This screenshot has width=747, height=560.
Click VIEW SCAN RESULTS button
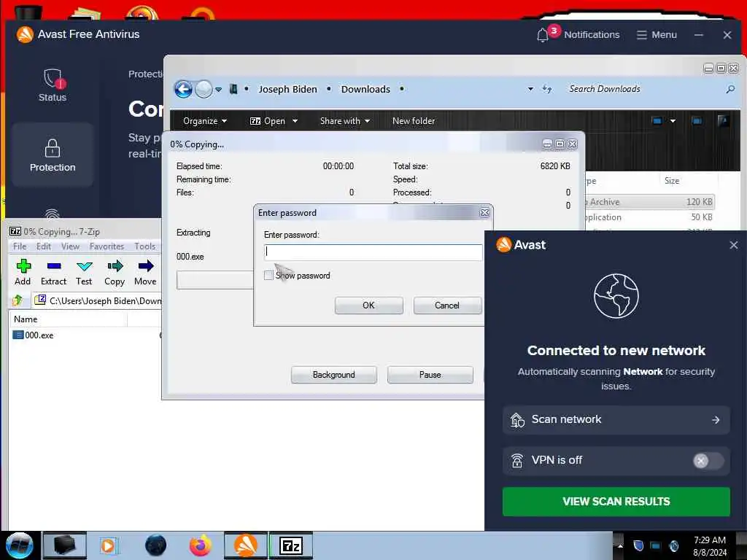(616, 502)
